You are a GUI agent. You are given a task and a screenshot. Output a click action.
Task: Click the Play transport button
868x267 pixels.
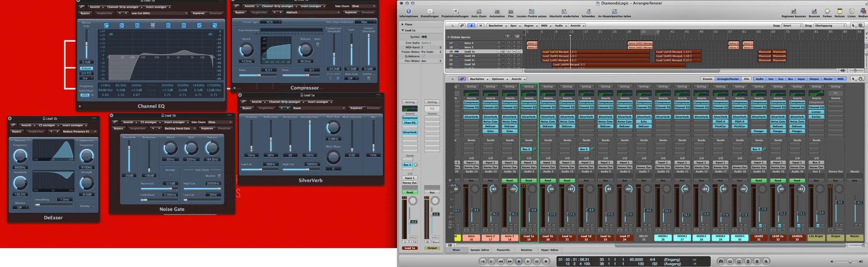pyautogui.click(x=528, y=261)
